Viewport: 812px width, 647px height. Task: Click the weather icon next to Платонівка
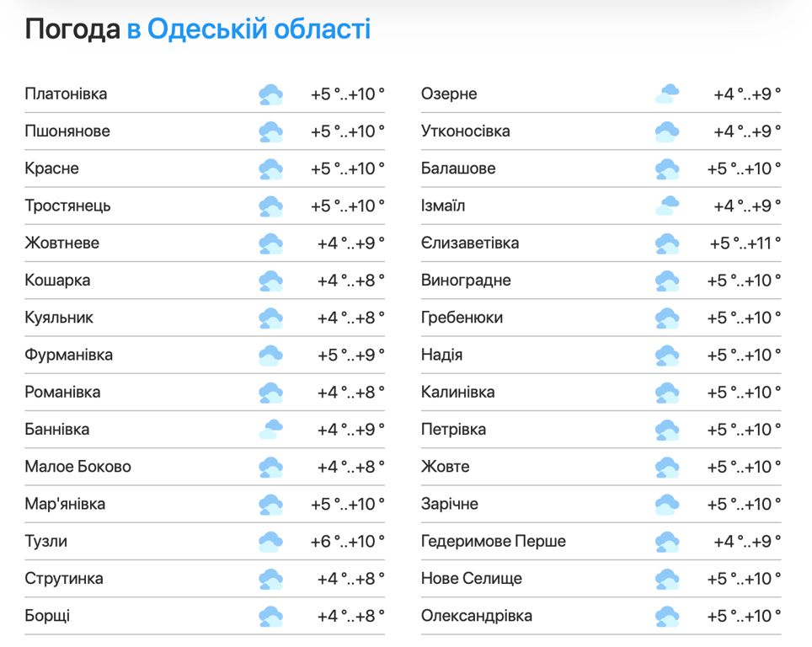click(x=270, y=94)
